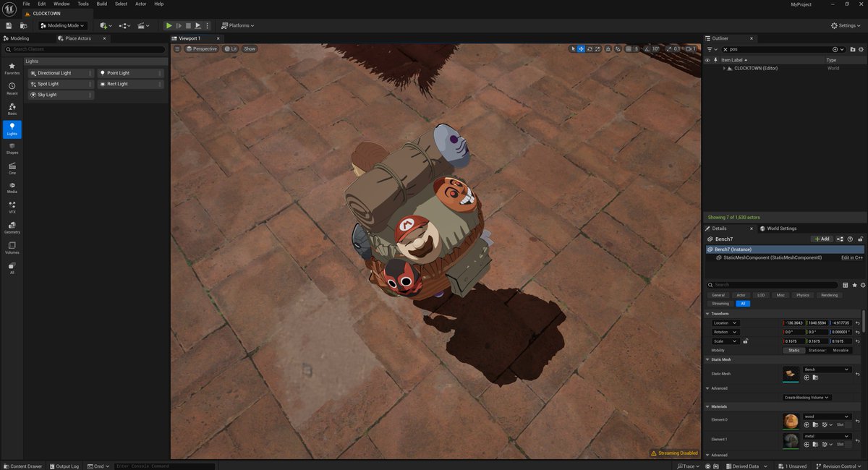The height and width of the screenshot is (470, 868).
Task: Open the Settings dropdown in top toolbar
Action: tap(846, 25)
